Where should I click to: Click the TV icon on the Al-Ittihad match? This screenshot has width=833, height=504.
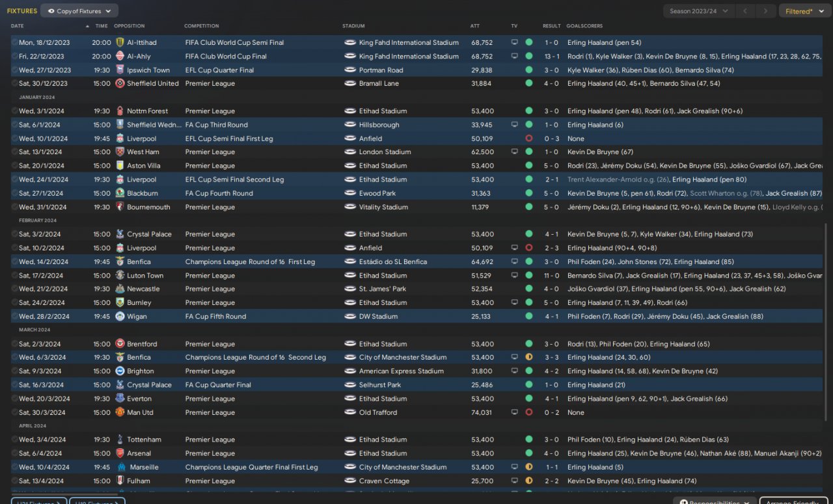514,42
